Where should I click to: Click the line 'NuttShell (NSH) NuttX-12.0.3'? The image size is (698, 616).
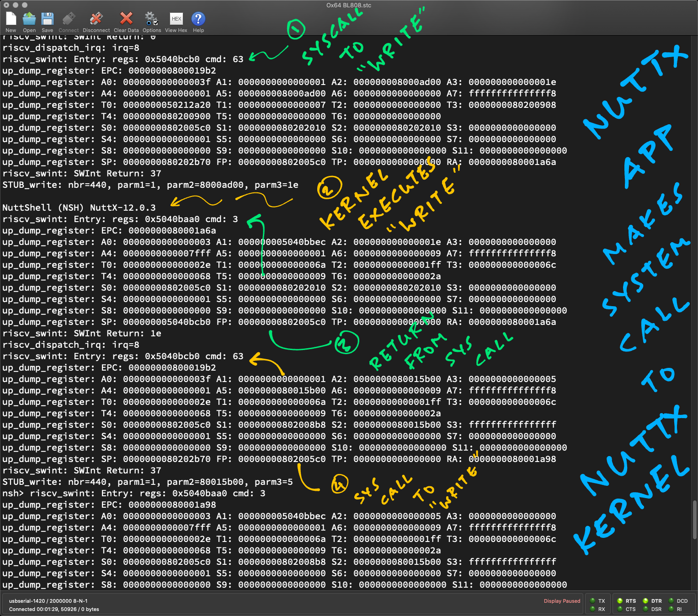click(79, 207)
